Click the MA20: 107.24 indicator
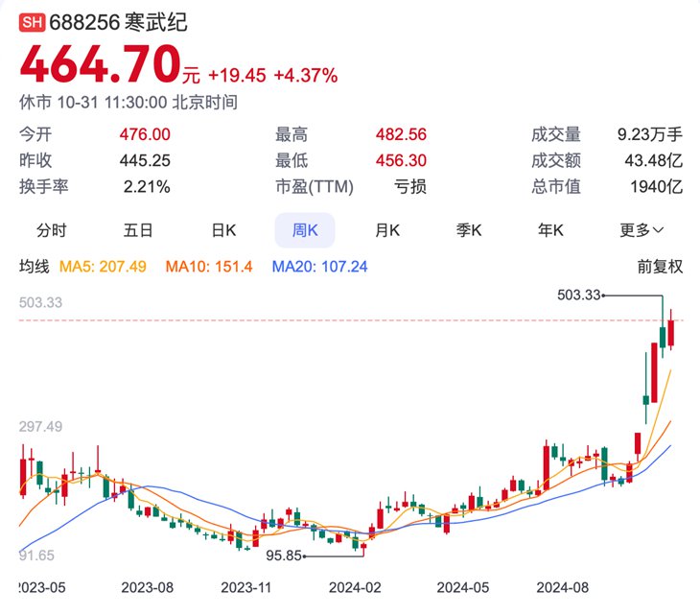 pyautogui.click(x=319, y=267)
